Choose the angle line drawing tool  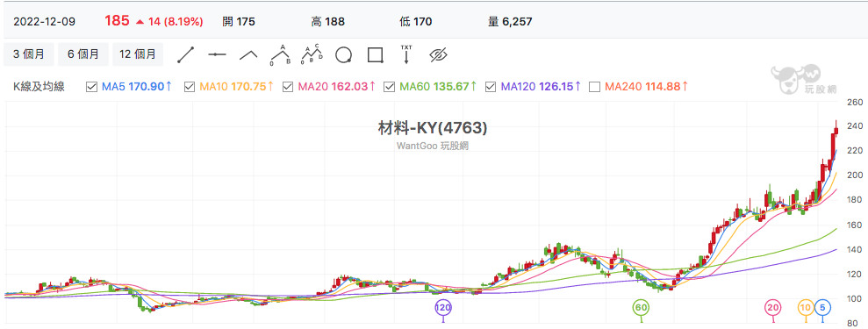248,54
